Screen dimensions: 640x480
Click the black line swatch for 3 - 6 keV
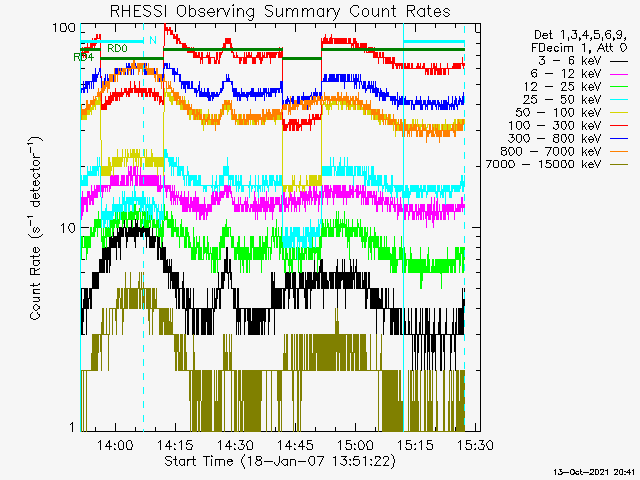click(x=619, y=61)
